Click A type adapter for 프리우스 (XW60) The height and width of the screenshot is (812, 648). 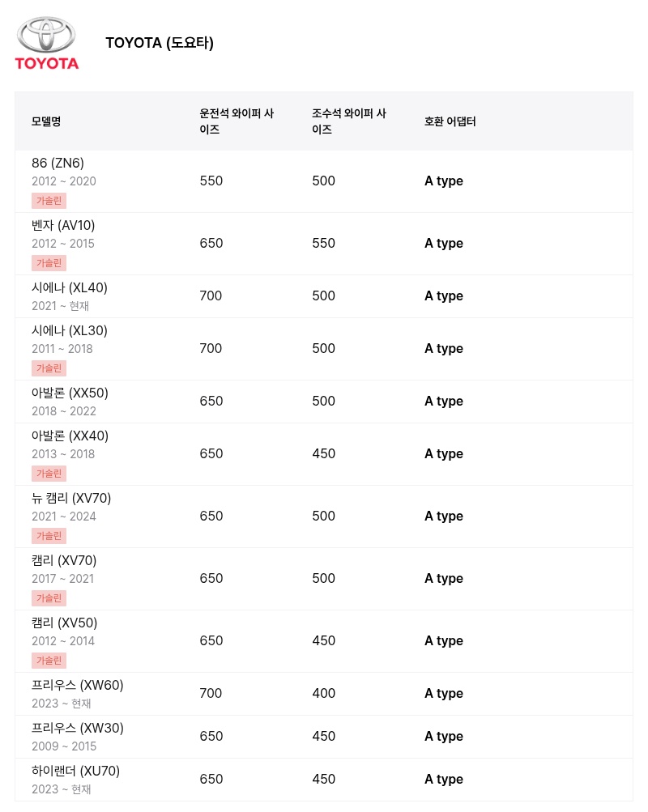[444, 694]
